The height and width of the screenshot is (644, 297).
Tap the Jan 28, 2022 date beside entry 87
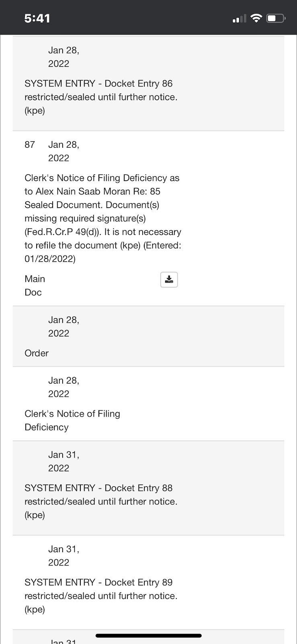pyautogui.click(x=63, y=151)
